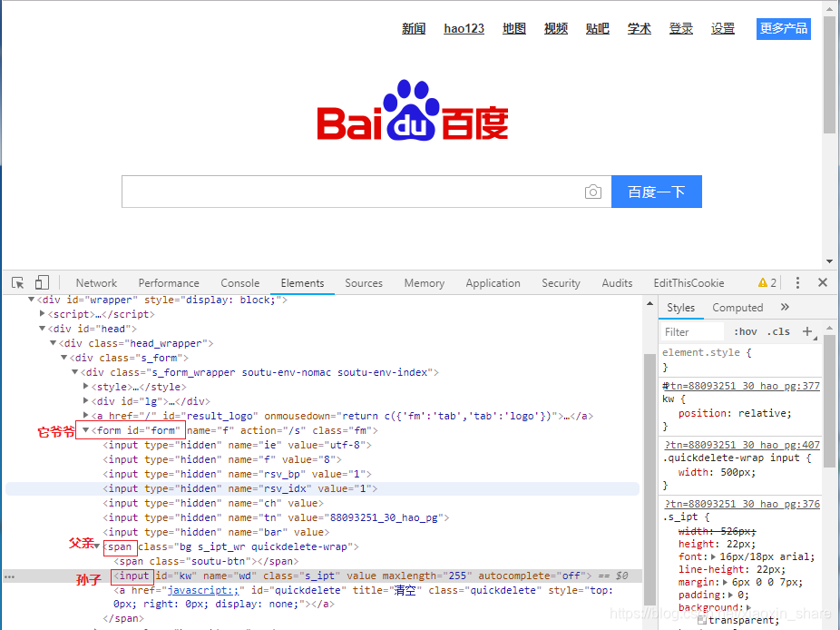The image size is (840, 630).
Task: Collapse the div id="head" node
Action: click(x=43, y=329)
